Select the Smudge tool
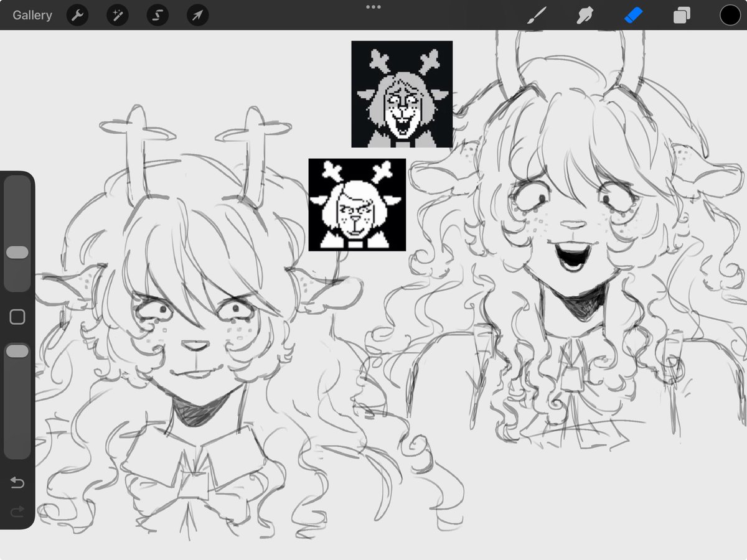This screenshot has height=560, width=747. click(585, 15)
